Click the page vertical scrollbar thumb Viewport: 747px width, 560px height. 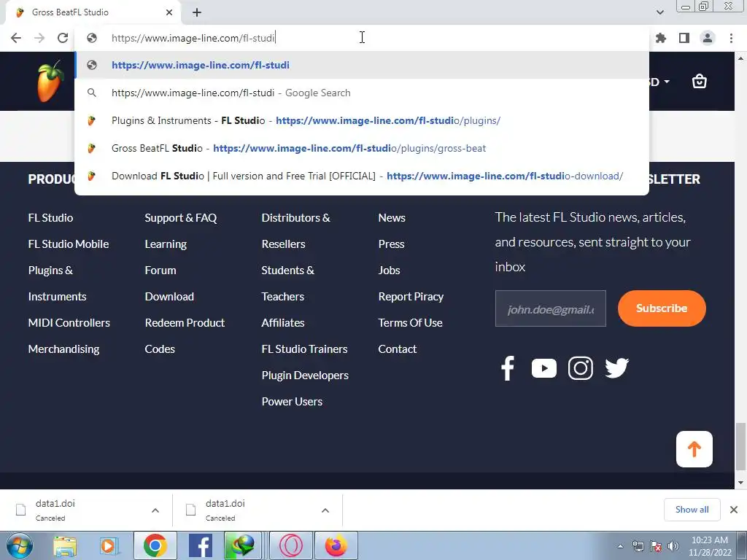740,446
